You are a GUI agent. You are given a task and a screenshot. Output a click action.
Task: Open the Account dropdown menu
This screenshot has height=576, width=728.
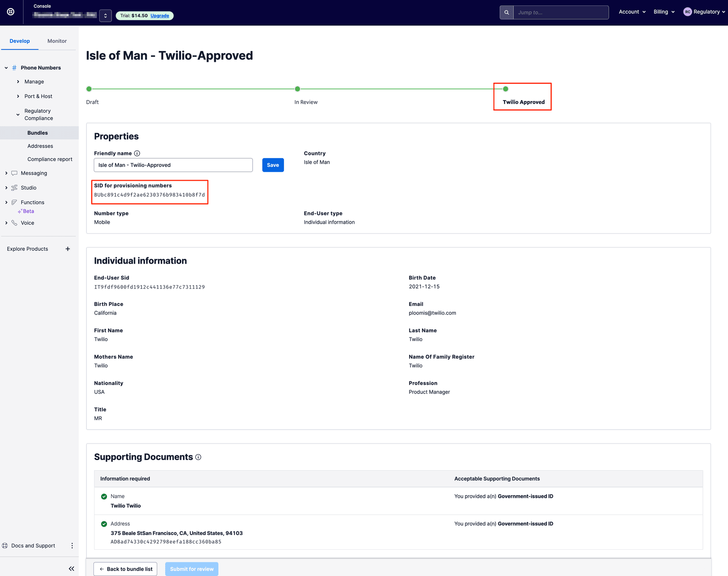coord(632,12)
